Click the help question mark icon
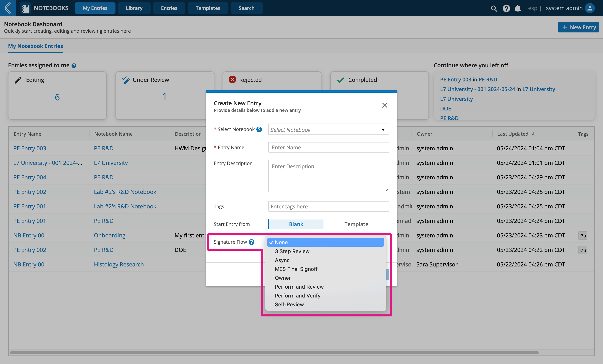 pos(252,242)
